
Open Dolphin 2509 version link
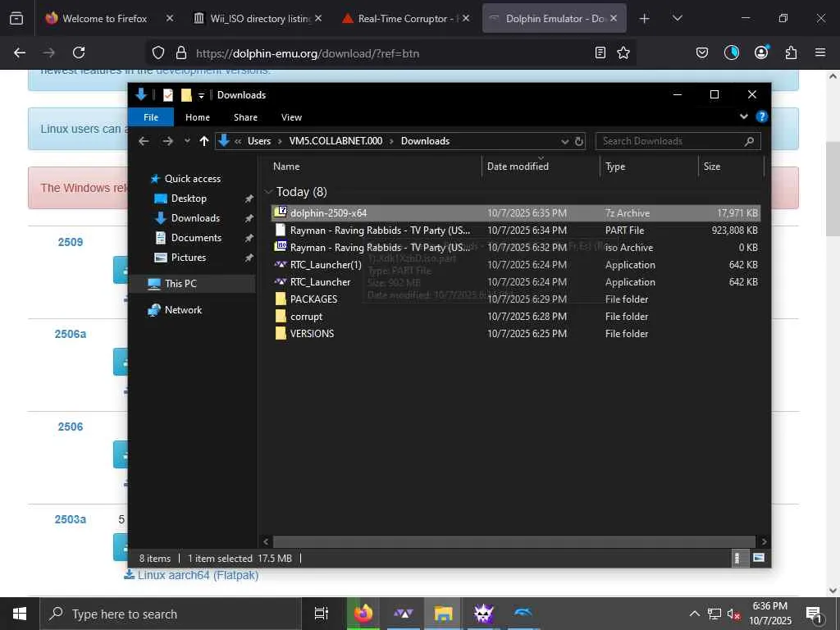pyautogui.click(x=71, y=242)
